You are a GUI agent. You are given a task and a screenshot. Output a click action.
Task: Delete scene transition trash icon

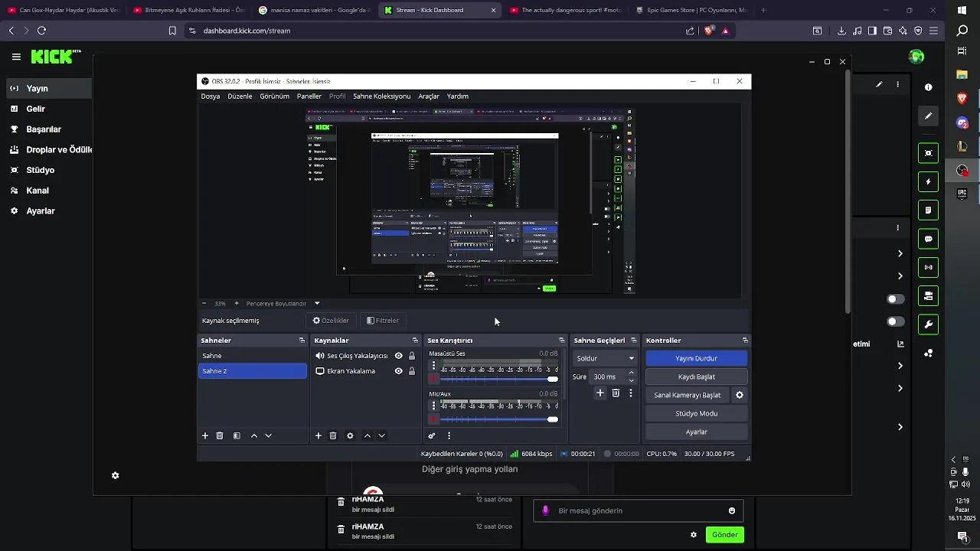click(616, 393)
